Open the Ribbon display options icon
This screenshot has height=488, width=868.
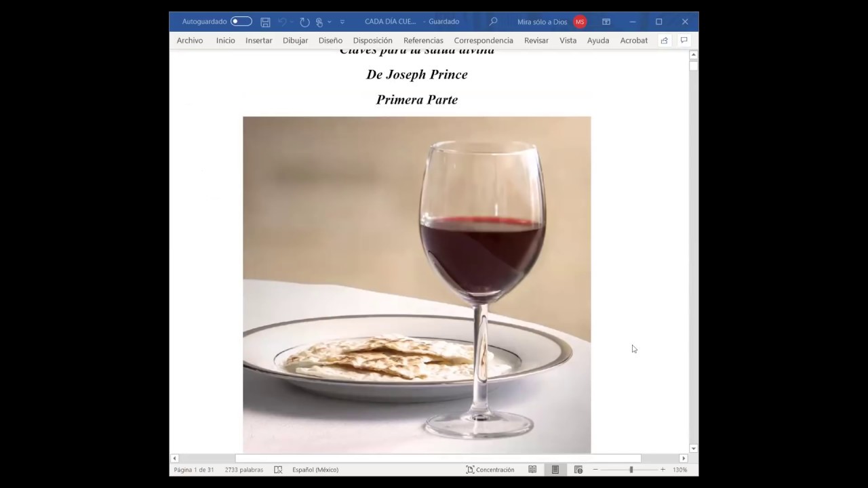(606, 22)
